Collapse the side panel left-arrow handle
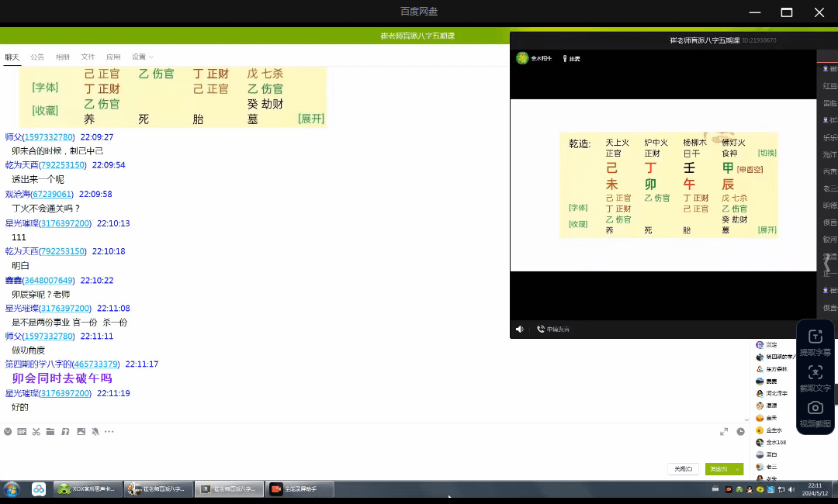Screen dimensions: 838x504 (827, 264)
